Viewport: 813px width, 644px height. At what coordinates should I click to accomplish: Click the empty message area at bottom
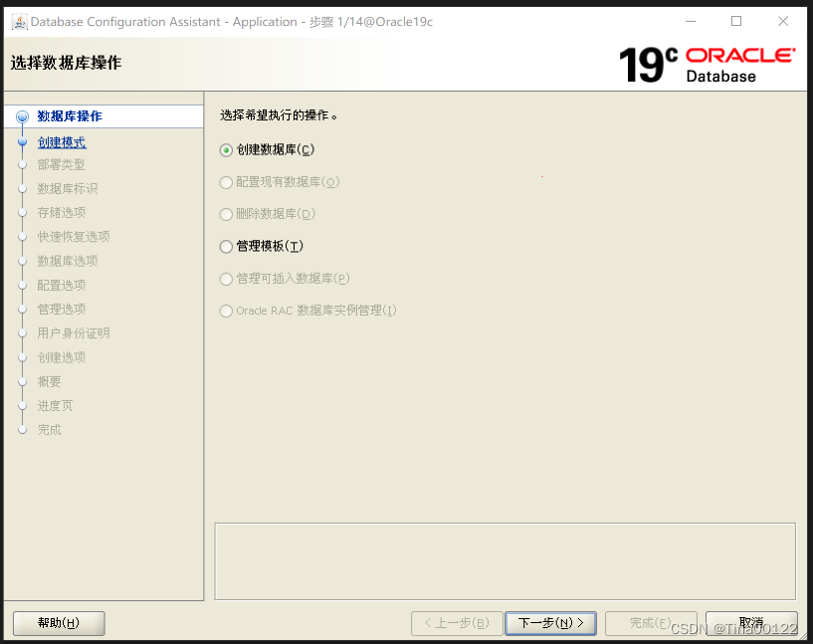[505, 561]
